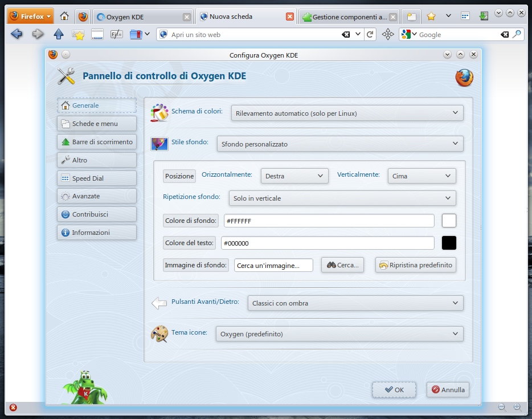The image size is (532, 419).
Task: Click the round button next to dialog Firefox icon
Action: 66,54
